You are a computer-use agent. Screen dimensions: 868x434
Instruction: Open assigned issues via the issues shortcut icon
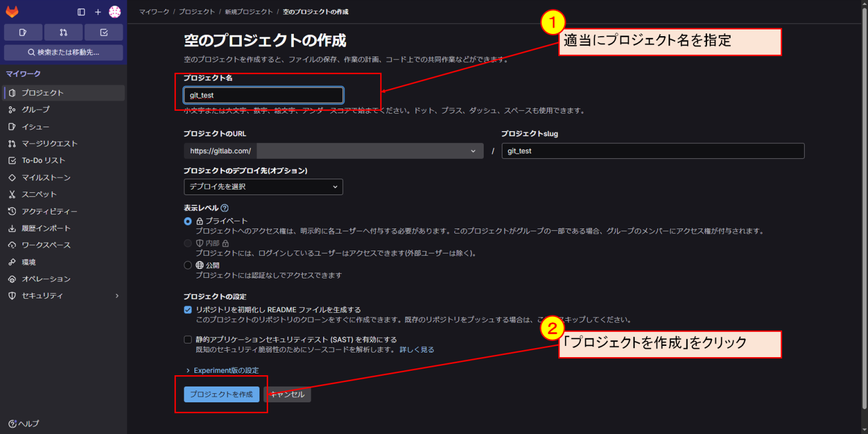click(x=23, y=32)
